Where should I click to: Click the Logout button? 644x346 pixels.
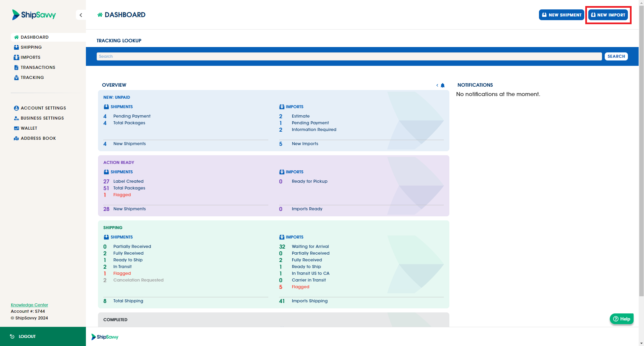(x=43, y=336)
